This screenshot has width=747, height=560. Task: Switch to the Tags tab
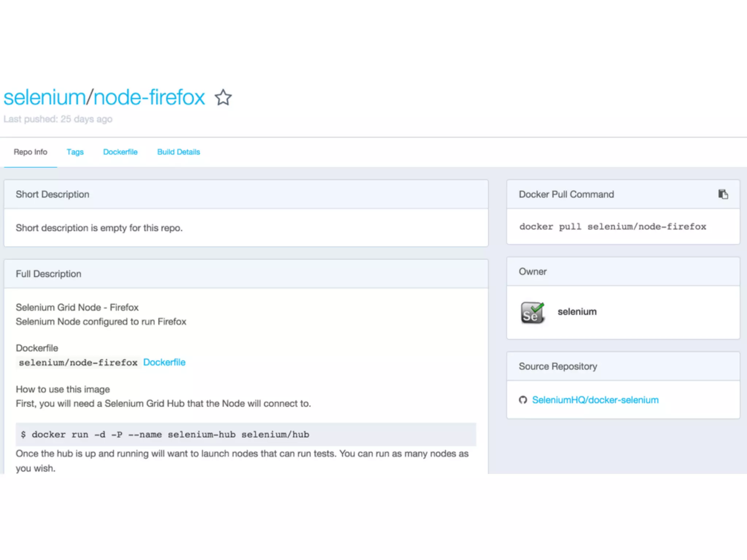[75, 152]
